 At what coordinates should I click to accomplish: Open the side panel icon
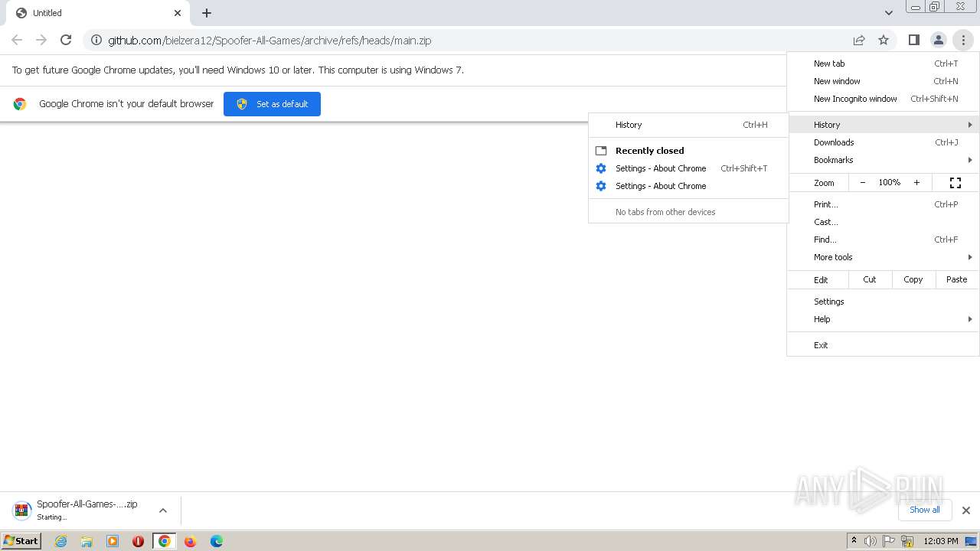(913, 40)
